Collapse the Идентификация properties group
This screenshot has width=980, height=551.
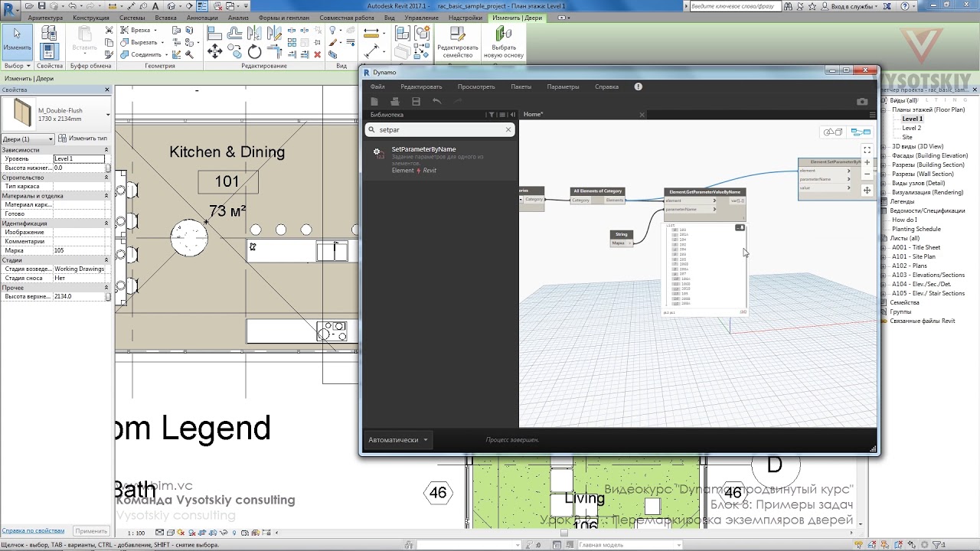[x=108, y=223]
